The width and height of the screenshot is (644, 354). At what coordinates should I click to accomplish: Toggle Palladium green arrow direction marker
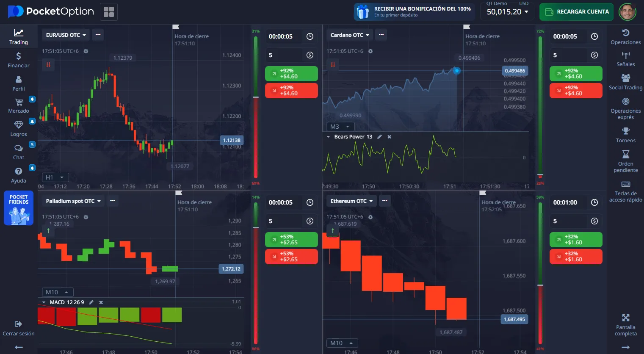tap(48, 231)
